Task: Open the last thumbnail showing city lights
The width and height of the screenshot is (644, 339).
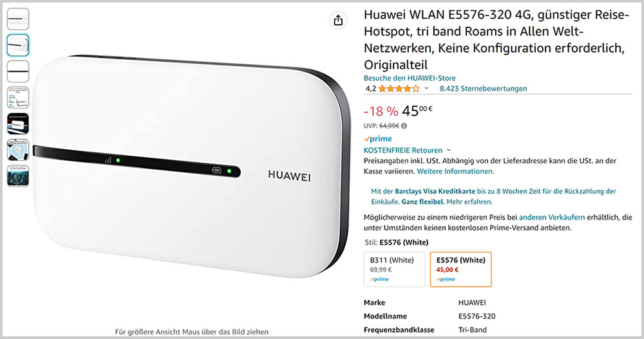Action: click(18, 176)
